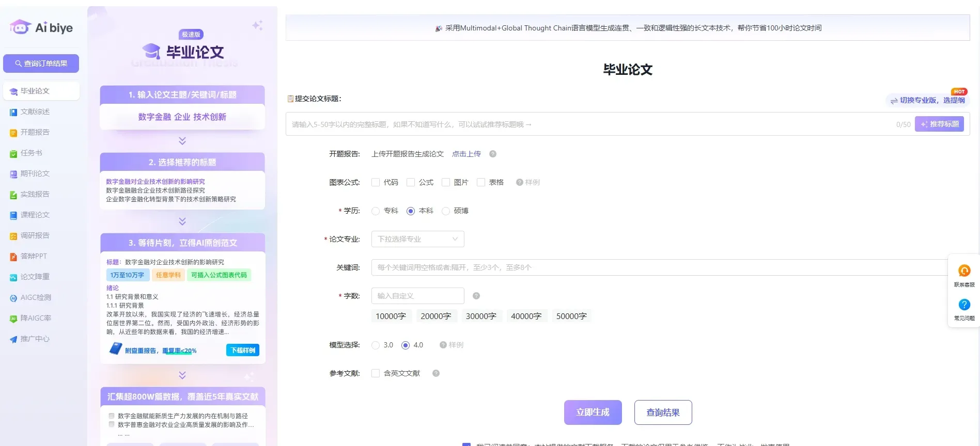The height and width of the screenshot is (446, 980).
Task: Click chevron below step 3 sample card
Action: 182,375
